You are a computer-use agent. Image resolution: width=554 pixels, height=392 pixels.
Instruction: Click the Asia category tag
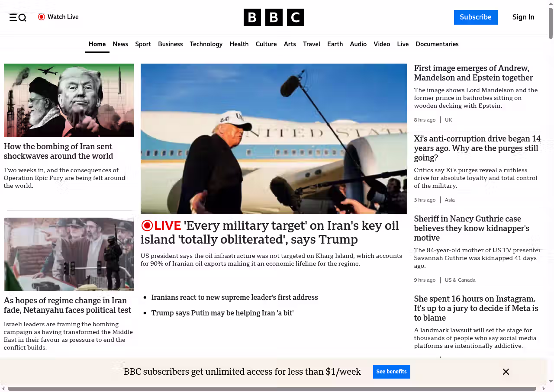pos(450,200)
